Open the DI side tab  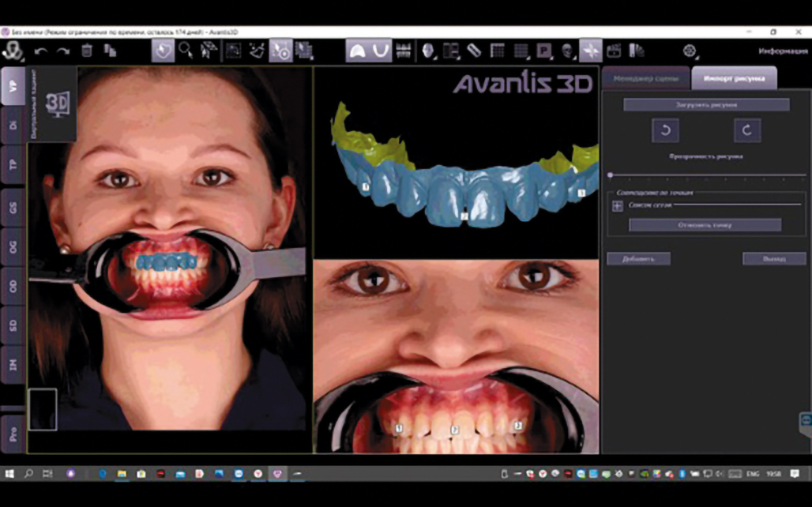point(13,125)
